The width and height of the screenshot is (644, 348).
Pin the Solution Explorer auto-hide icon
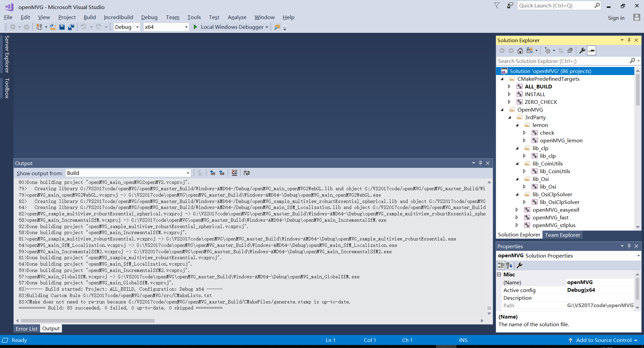coord(629,40)
